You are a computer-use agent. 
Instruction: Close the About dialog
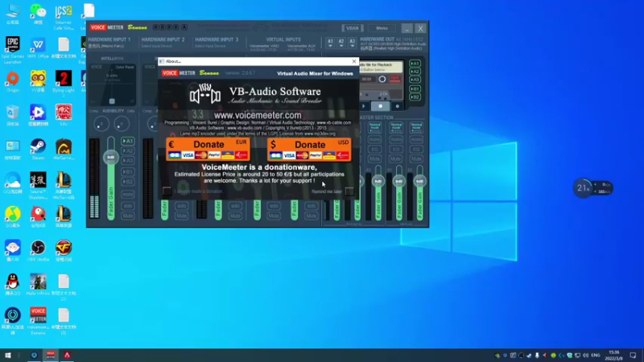354,61
